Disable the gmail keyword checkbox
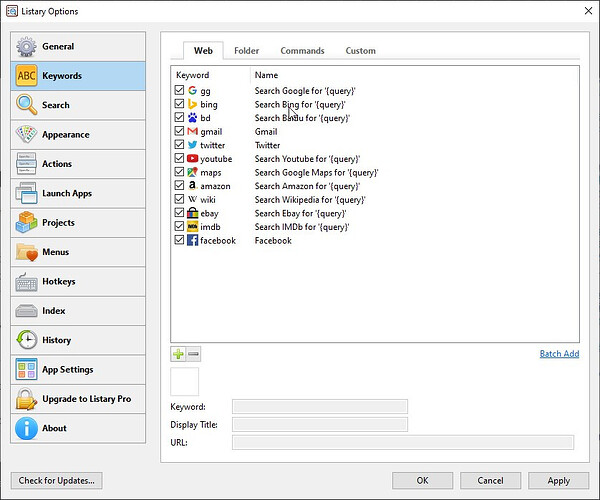 [x=179, y=131]
